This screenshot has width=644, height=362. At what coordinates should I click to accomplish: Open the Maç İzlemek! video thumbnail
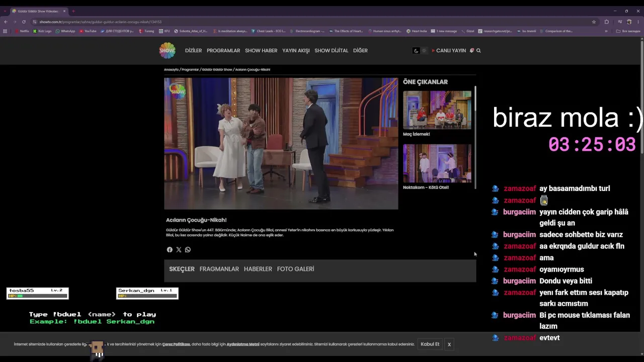click(437, 110)
